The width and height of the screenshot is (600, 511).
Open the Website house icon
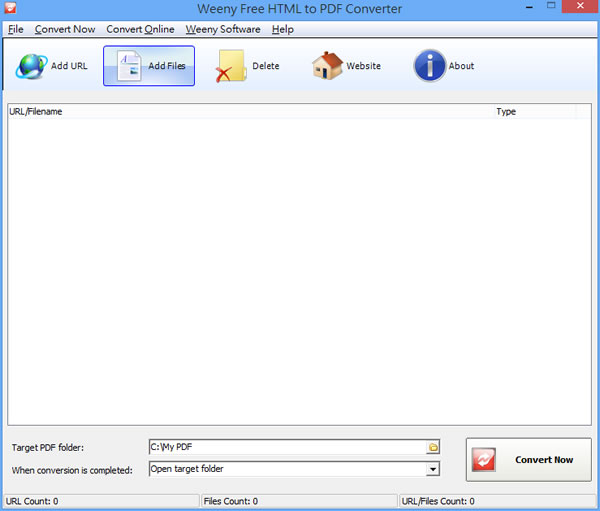[327, 66]
